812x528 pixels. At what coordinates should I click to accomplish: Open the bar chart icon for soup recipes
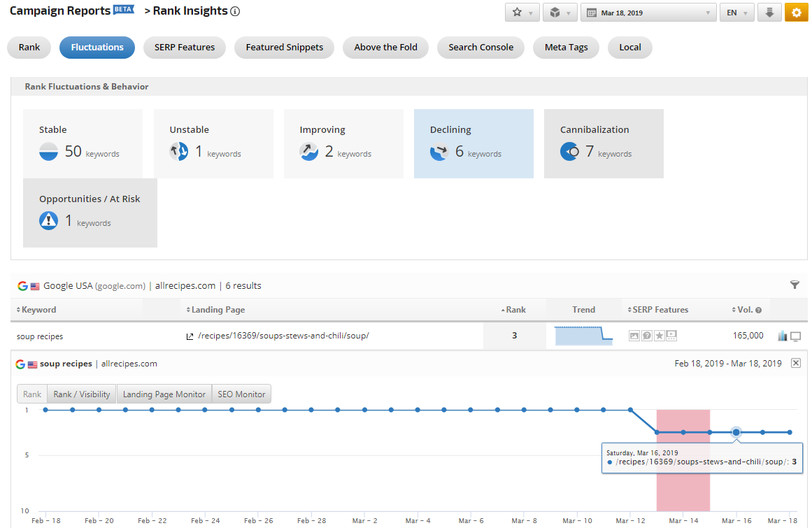pos(783,336)
